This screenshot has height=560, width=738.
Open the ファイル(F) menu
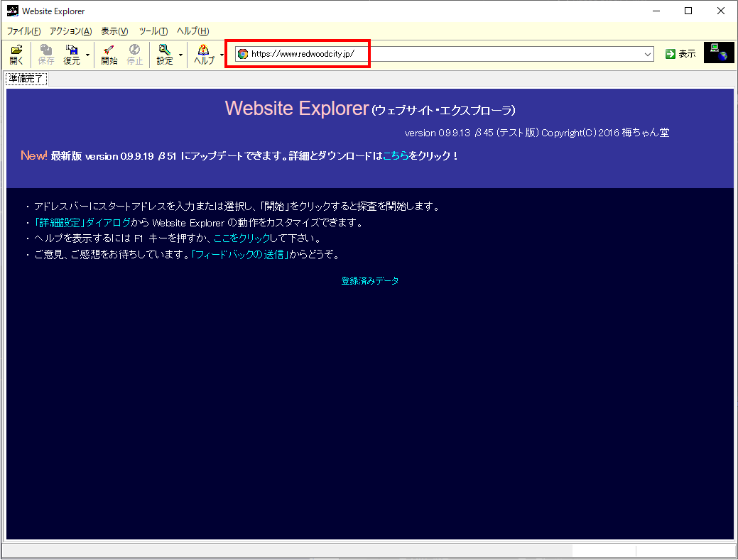pos(24,31)
